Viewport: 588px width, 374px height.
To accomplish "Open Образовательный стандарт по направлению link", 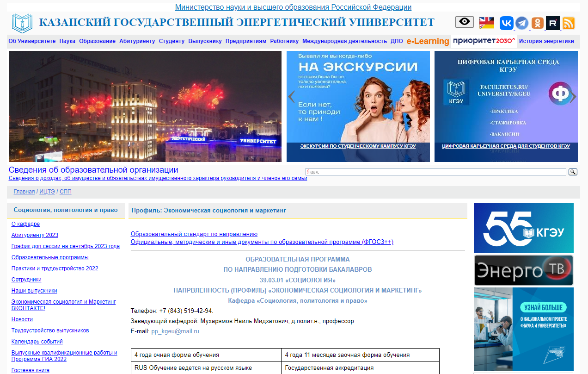I will [x=194, y=234].
